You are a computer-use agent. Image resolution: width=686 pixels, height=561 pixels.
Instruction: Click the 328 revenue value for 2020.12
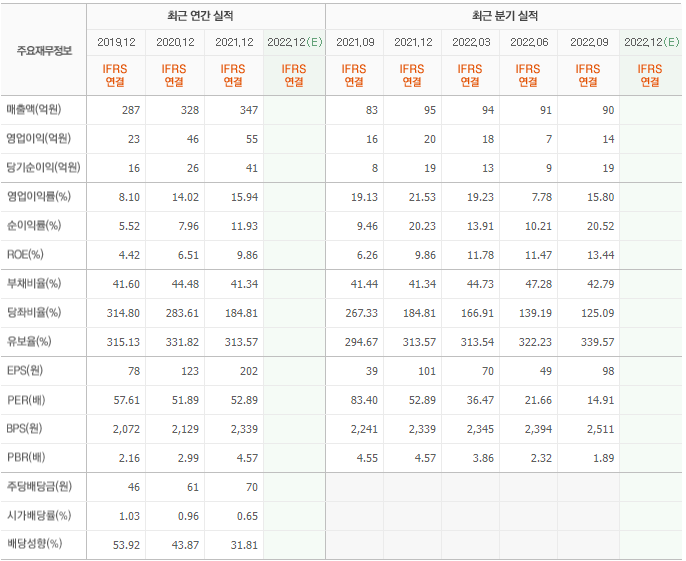190,110
